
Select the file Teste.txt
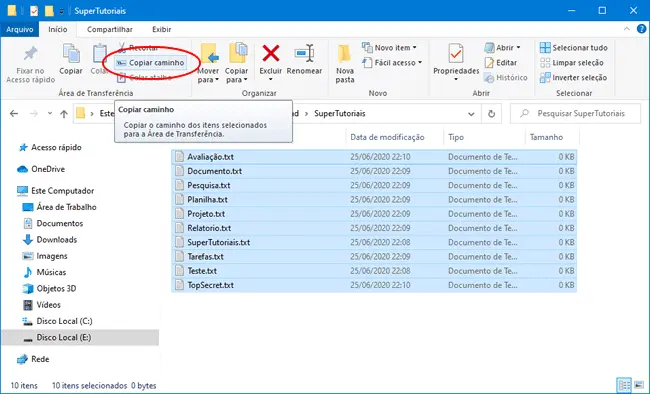point(374,271)
